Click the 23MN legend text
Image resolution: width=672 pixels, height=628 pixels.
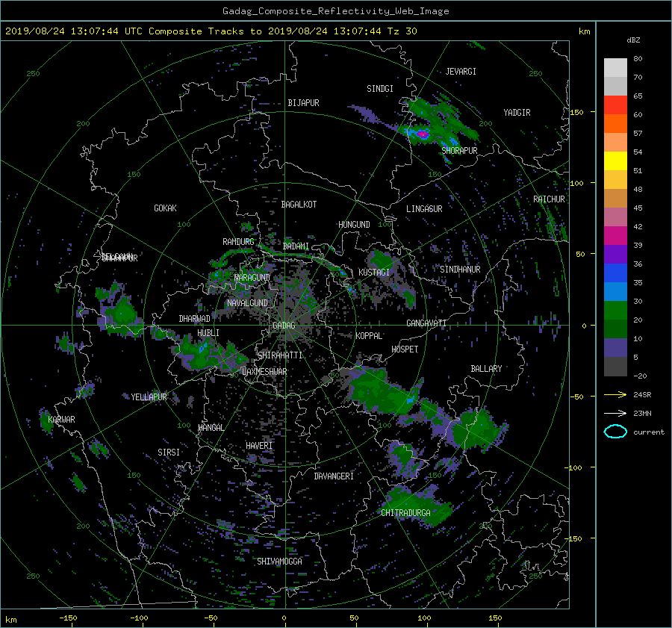click(x=642, y=413)
